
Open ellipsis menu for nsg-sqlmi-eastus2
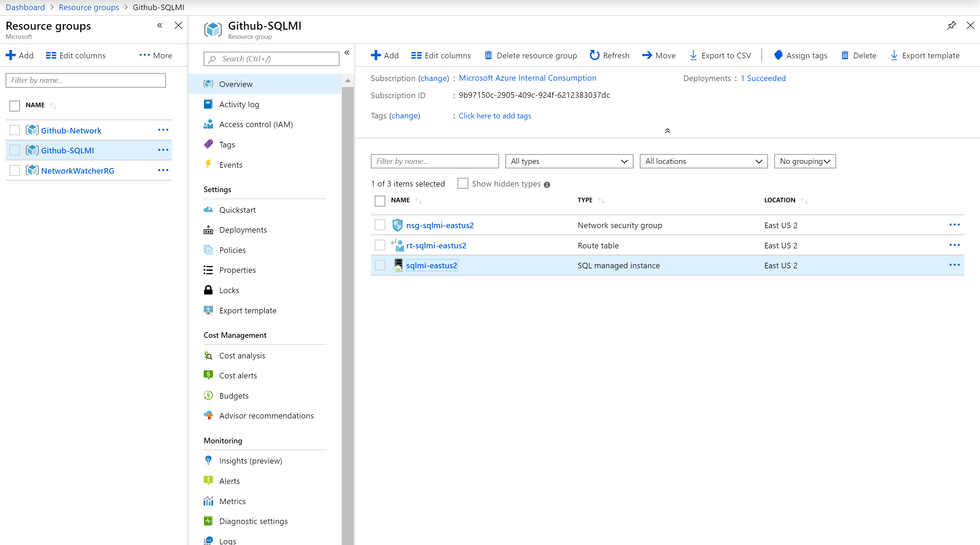(x=955, y=225)
